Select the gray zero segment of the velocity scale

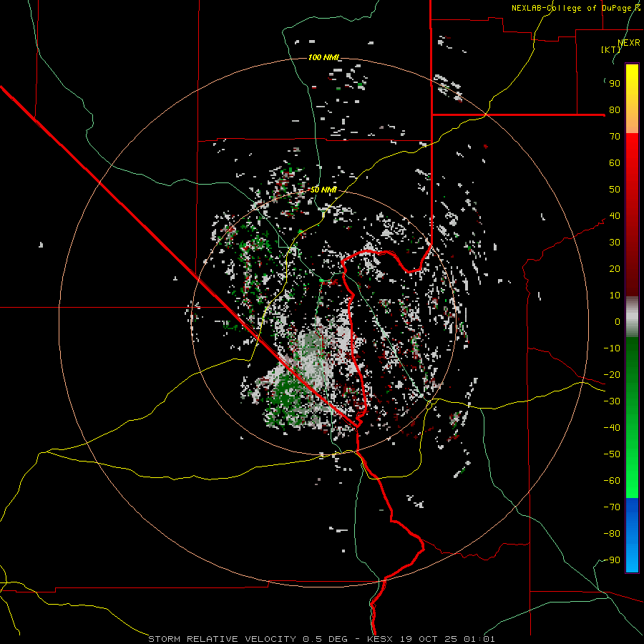632,316
